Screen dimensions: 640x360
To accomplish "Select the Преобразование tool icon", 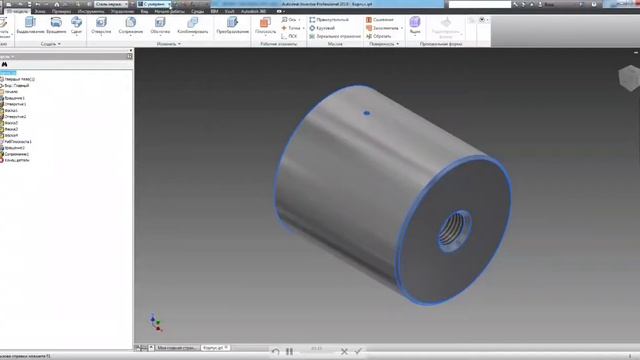I will (232, 22).
